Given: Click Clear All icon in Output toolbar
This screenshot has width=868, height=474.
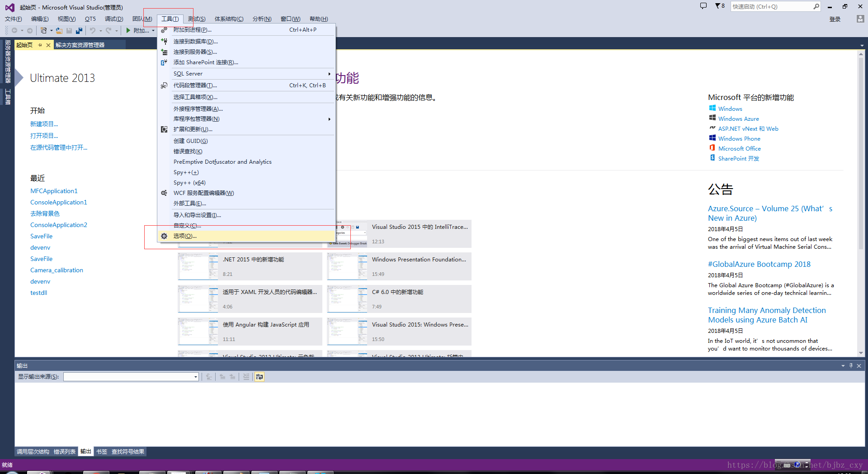Looking at the screenshot, I should click(x=246, y=376).
